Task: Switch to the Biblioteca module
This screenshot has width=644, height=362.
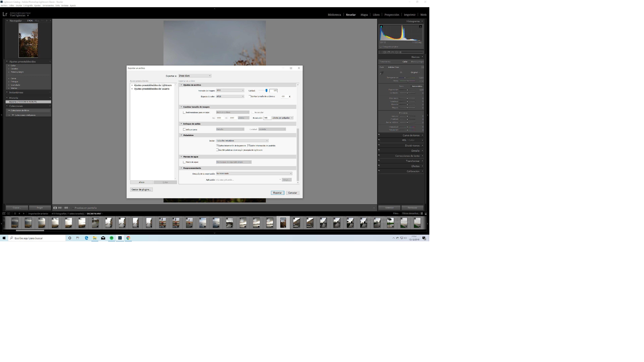Action: pyautogui.click(x=334, y=15)
